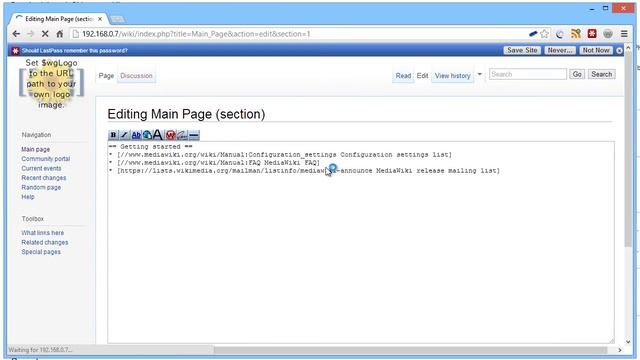Click the Configuration settings list line

(280, 155)
